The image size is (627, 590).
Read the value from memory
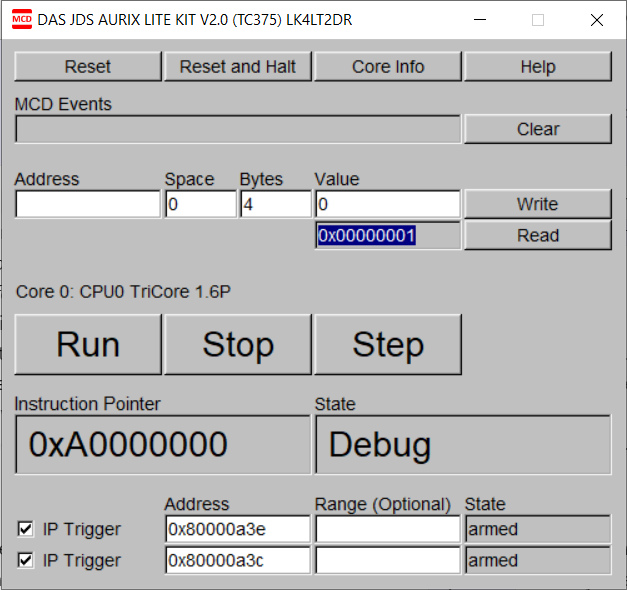click(x=538, y=235)
